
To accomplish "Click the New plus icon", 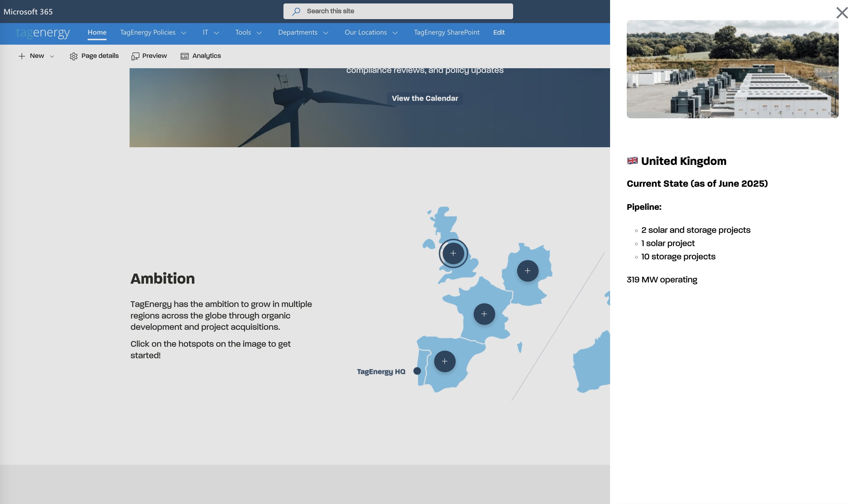I will (x=22, y=56).
